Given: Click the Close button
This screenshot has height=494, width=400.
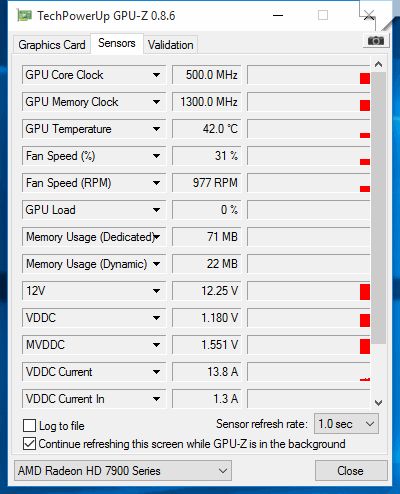Looking at the screenshot, I should [x=351, y=471].
